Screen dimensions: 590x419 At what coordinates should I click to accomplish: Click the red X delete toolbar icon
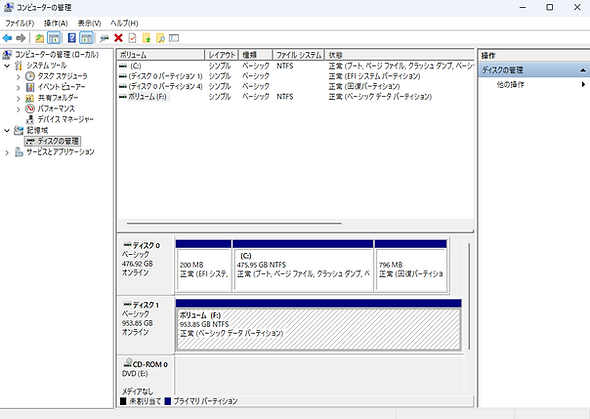[x=119, y=38]
